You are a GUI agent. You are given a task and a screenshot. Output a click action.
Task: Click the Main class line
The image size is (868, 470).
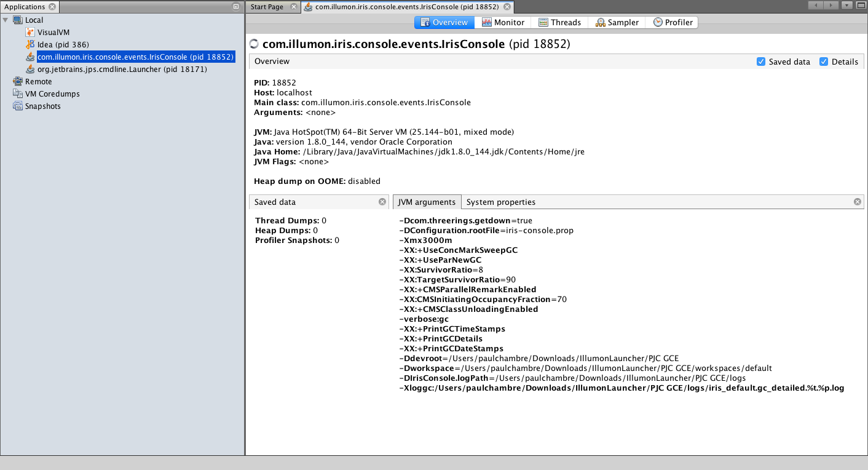(x=362, y=102)
